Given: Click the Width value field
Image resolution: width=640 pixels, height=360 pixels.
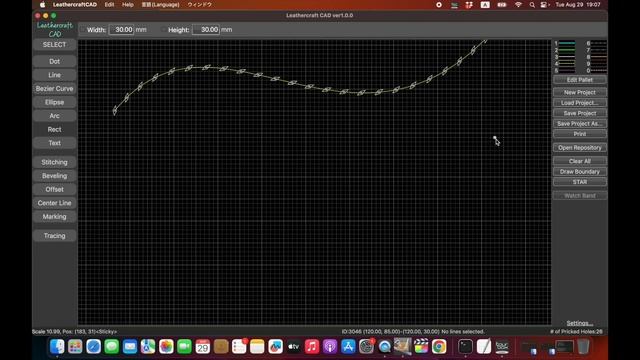Looking at the screenshot, I should [121, 30].
